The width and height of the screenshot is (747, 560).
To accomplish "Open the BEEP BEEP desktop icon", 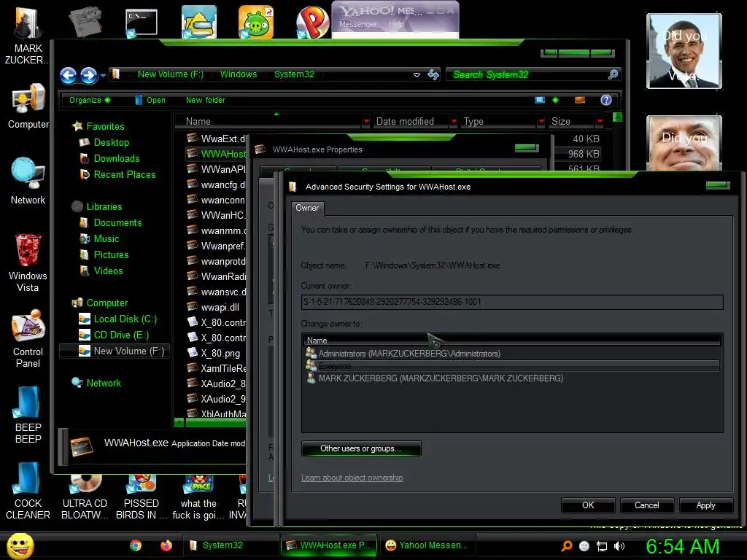I will tap(28, 414).
